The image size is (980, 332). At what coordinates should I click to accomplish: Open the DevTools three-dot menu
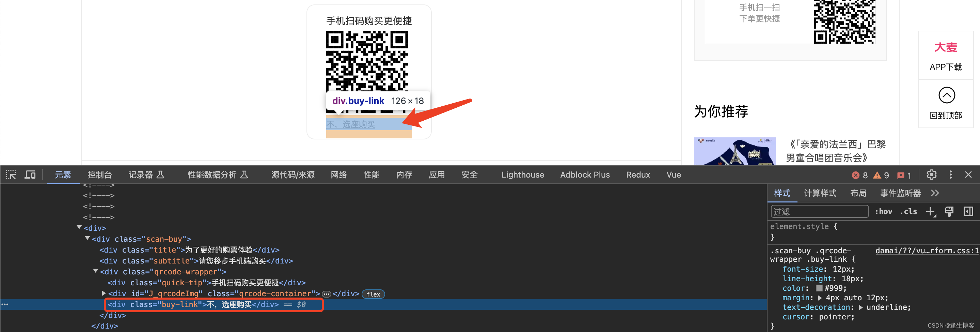click(950, 175)
